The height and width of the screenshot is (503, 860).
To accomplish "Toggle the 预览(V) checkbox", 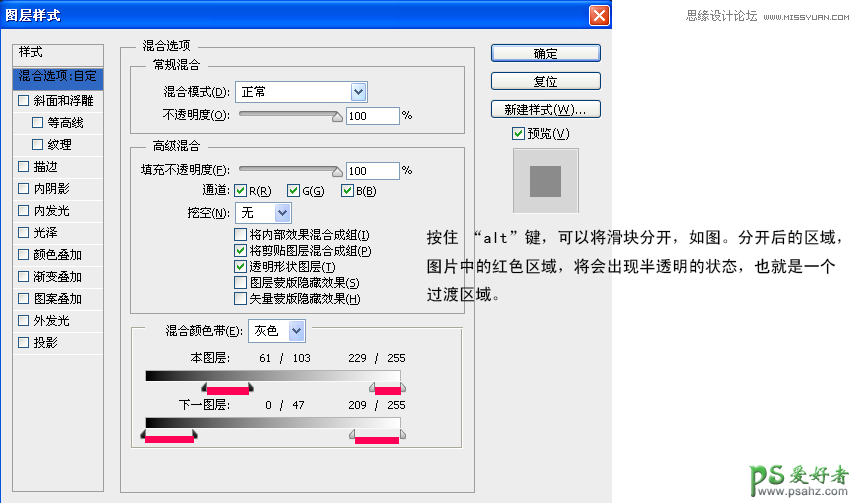I will pos(518,133).
